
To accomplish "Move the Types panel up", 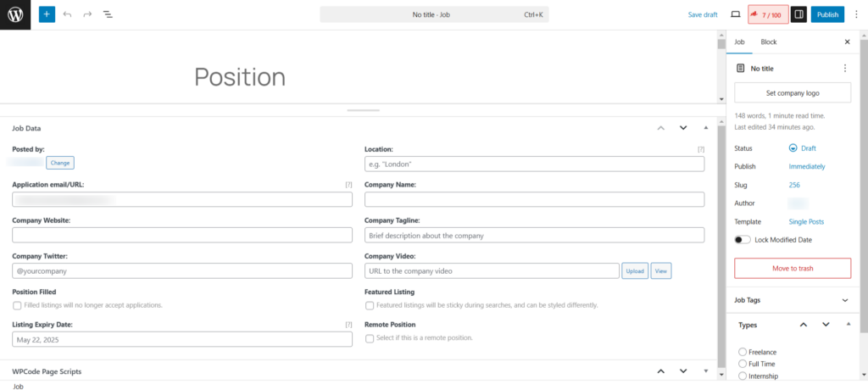I will point(804,325).
